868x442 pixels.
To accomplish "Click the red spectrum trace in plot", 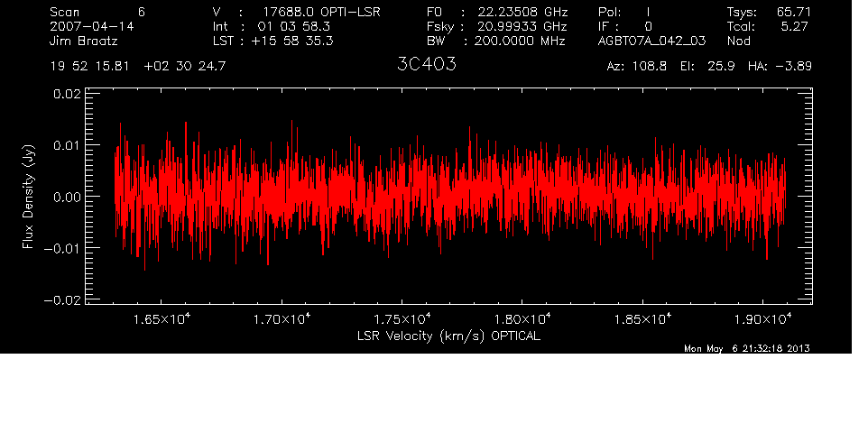I will (449, 197).
